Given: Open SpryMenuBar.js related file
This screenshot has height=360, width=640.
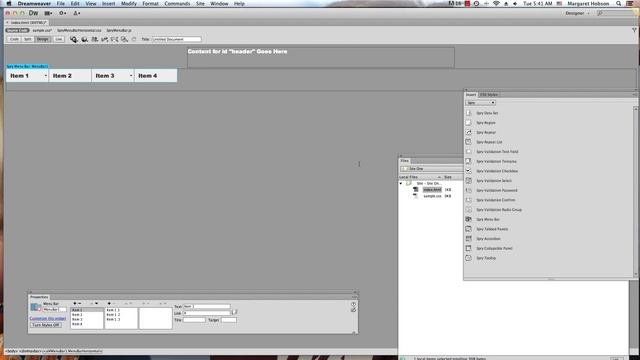Looking at the screenshot, I should coord(119,31).
